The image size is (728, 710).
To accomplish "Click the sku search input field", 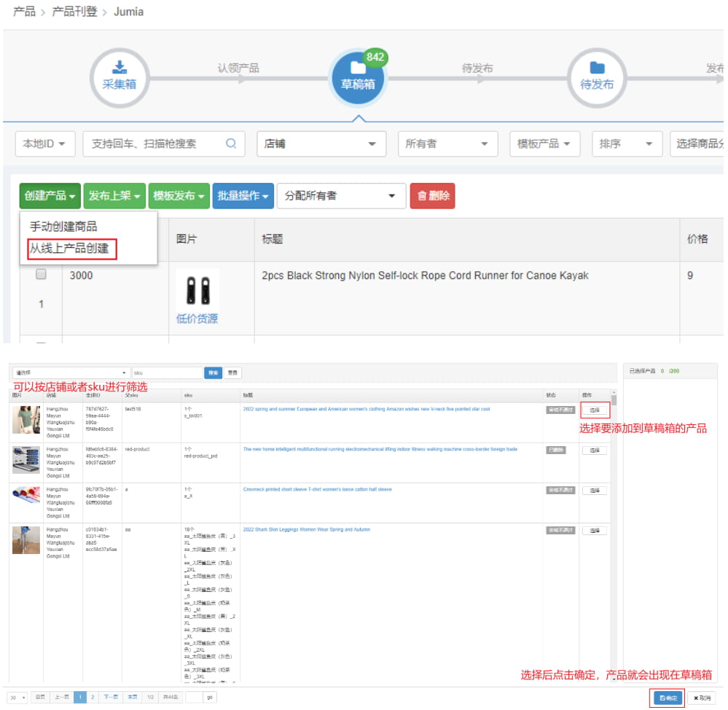I will tap(166, 372).
